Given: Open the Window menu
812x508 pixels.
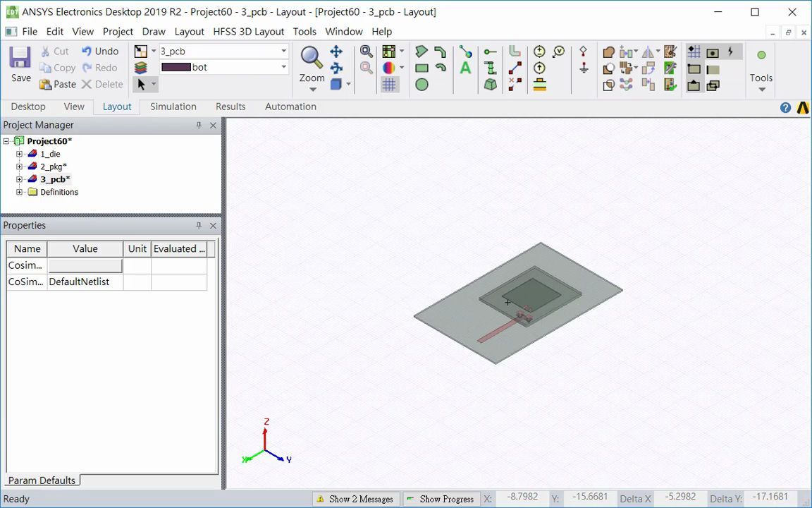Looking at the screenshot, I should tap(344, 32).
